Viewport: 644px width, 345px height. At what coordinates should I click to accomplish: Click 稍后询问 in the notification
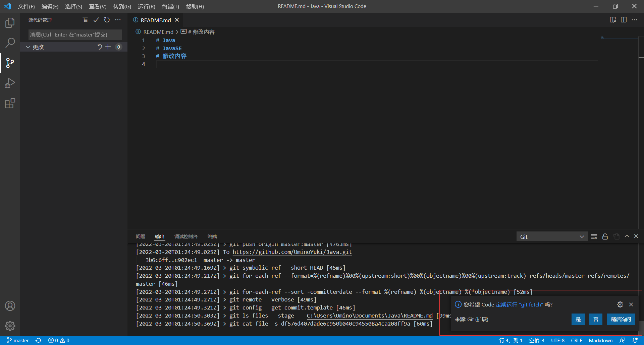point(621,319)
